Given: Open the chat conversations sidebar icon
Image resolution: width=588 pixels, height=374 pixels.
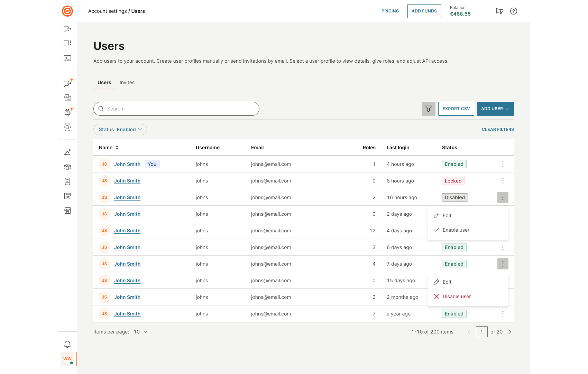Looking at the screenshot, I should click(x=67, y=43).
